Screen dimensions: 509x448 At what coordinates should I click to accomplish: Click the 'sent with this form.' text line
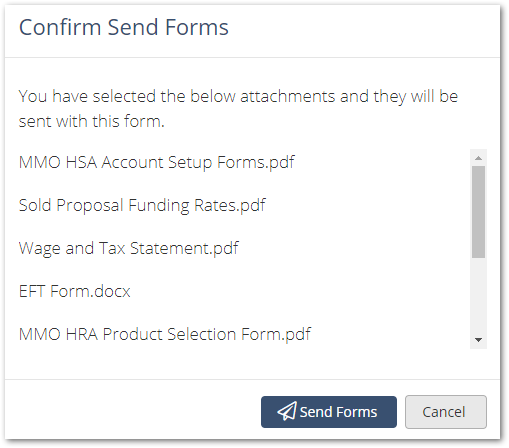[x=92, y=121]
